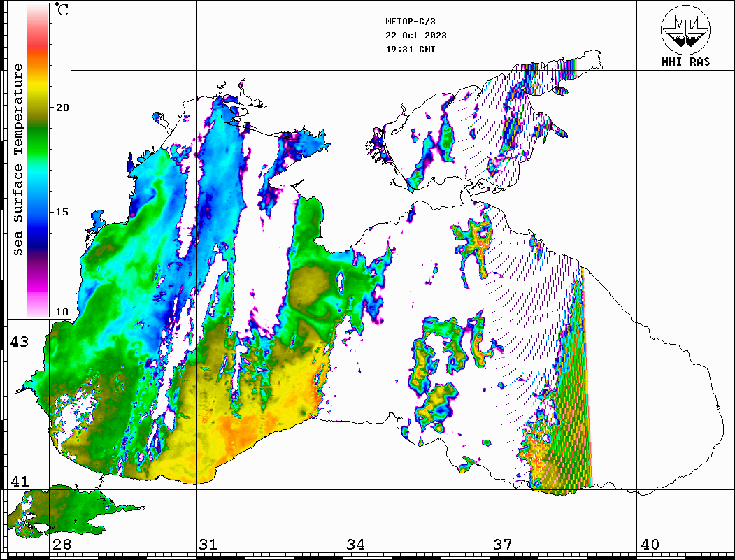The image size is (735, 560).
Task: Click longitude label '37'
Action: [x=503, y=545]
